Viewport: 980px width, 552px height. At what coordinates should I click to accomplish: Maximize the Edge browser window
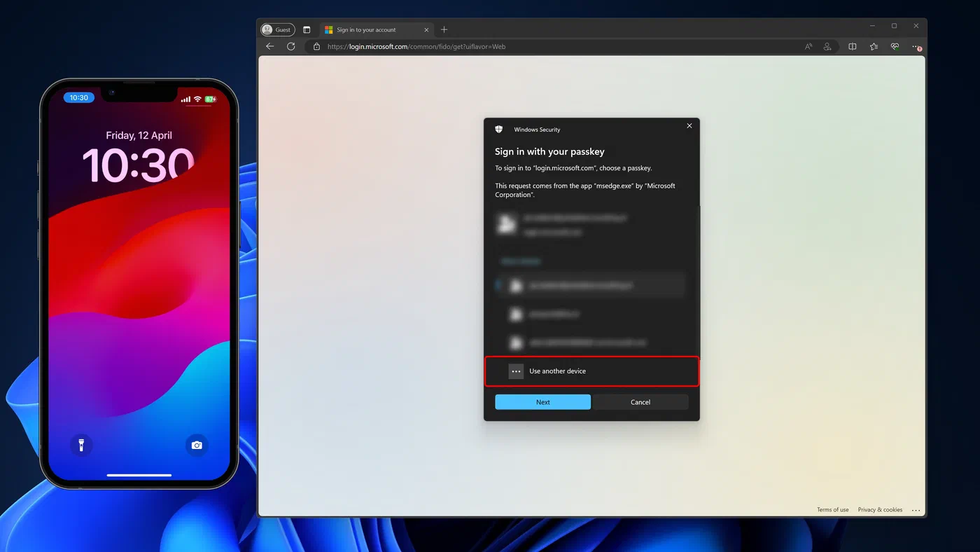point(894,26)
